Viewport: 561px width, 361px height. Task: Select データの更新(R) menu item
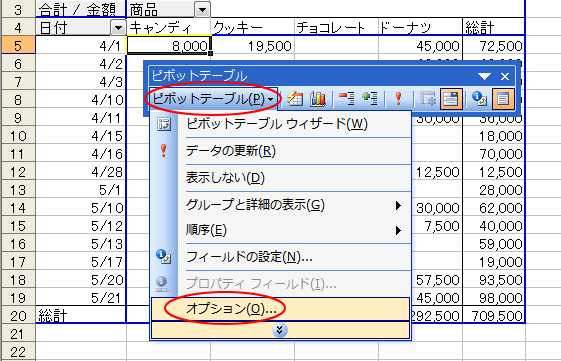(280, 151)
